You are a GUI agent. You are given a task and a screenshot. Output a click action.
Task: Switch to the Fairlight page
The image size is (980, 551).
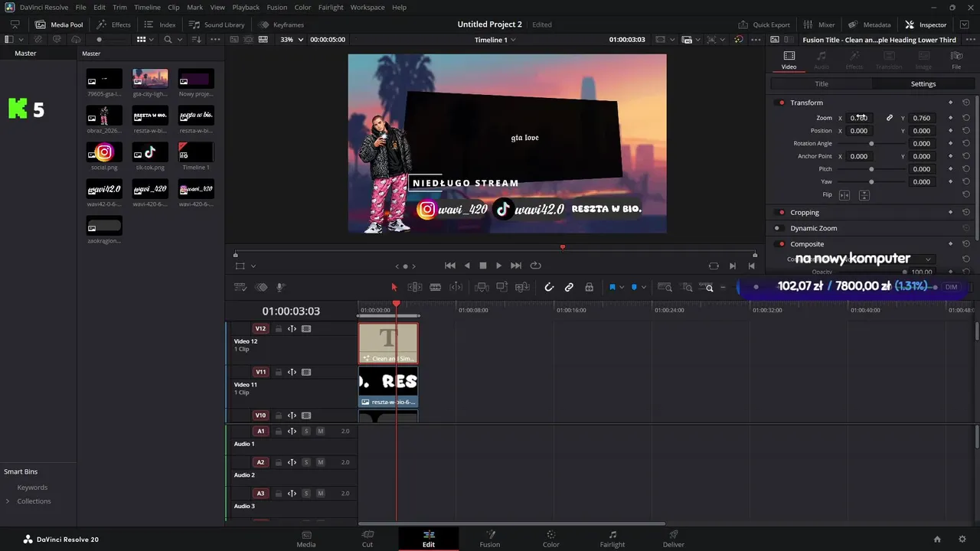coord(612,539)
